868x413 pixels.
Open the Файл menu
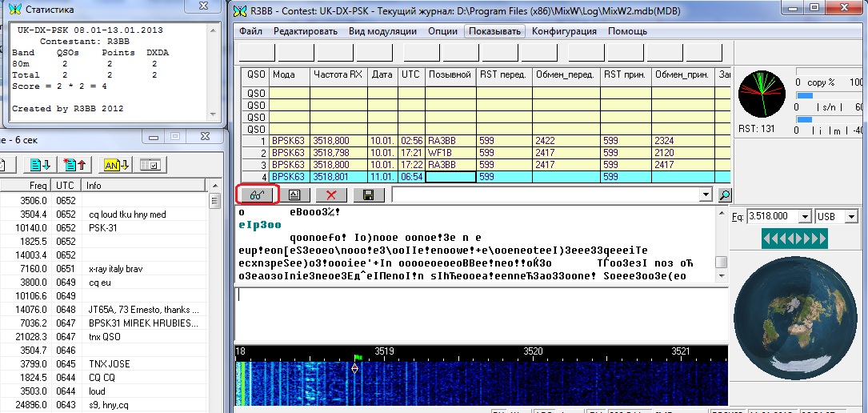click(x=250, y=31)
